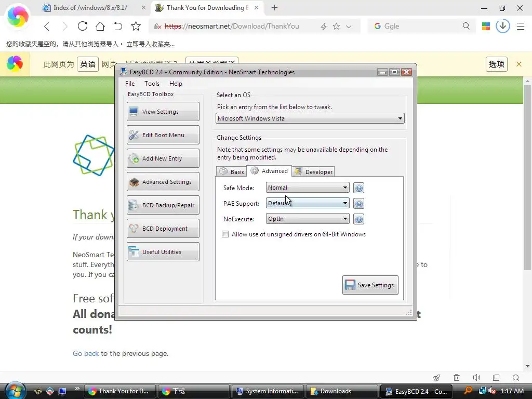Open a new browser tab
The width and height of the screenshot is (532, 399).
pos(274,7)
